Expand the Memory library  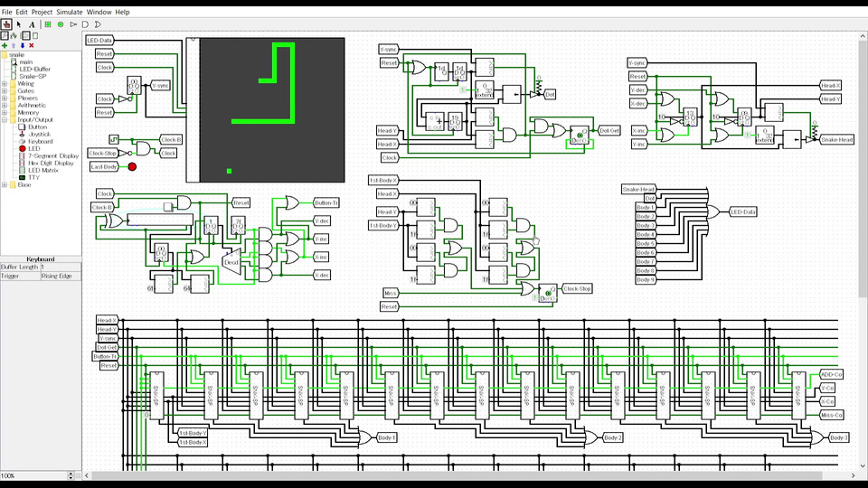(5, 112)
